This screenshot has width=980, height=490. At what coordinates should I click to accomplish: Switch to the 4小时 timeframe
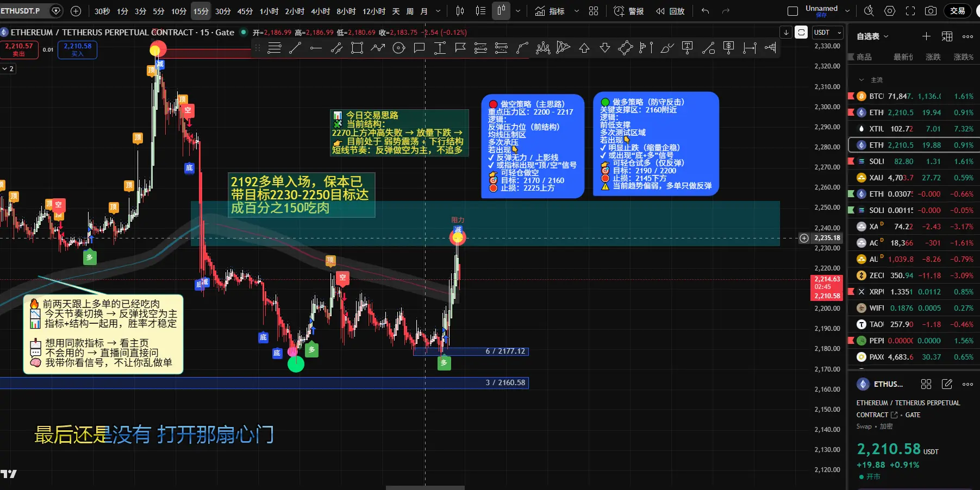point(320,11)
